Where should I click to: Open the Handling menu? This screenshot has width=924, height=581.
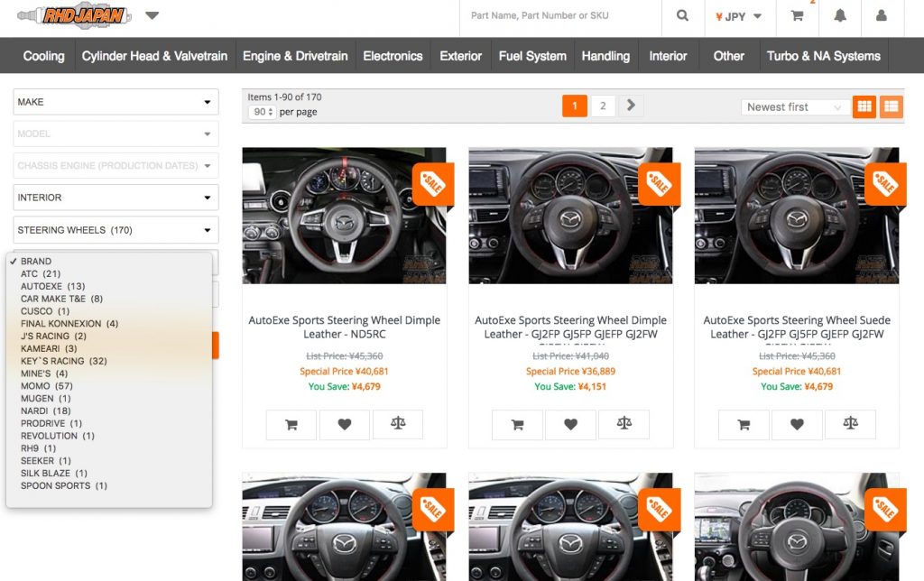[605, 56]
